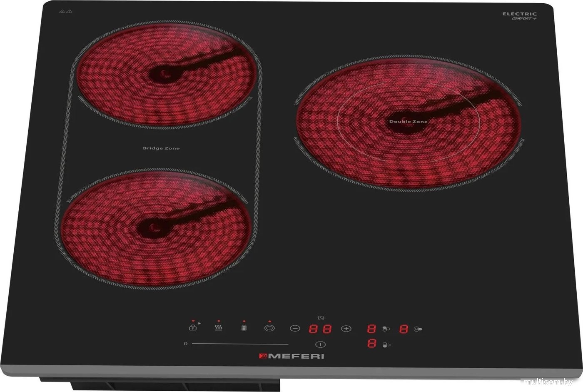Select the bottom zone selector icon
Viewport: 583px width, 392px height.
(386, 345)
